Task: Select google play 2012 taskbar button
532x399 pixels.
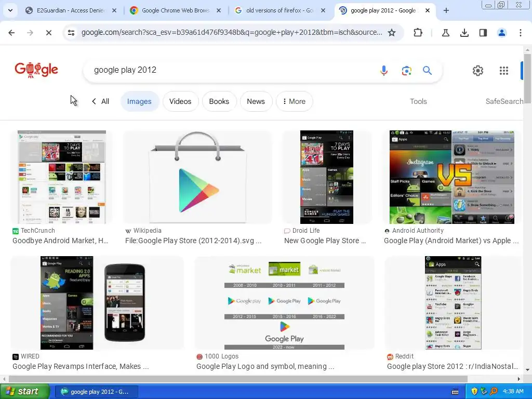Action: tap(96, 392)
